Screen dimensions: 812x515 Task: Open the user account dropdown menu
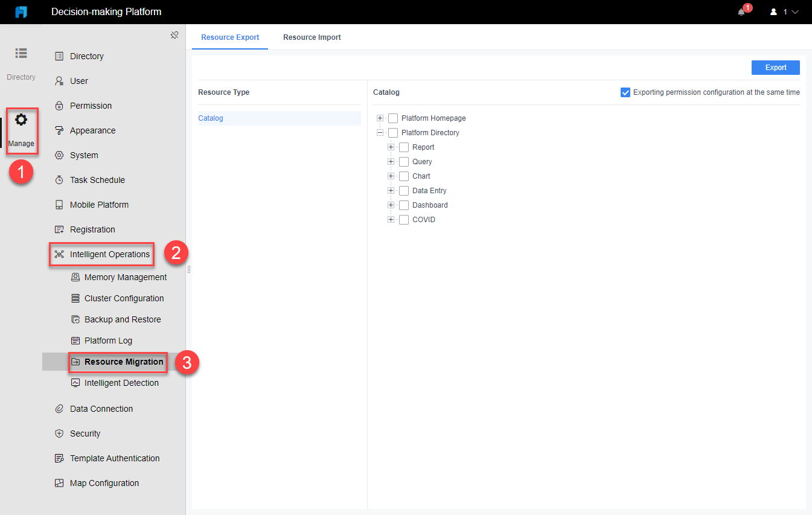785,11
